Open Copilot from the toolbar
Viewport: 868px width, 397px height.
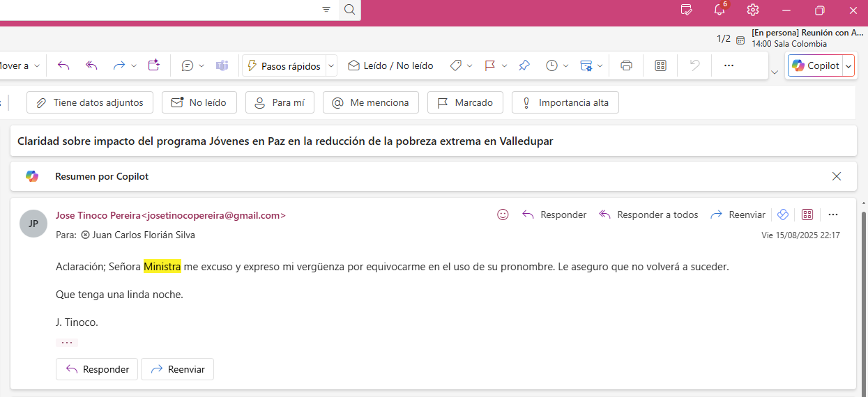pos(816,65)
